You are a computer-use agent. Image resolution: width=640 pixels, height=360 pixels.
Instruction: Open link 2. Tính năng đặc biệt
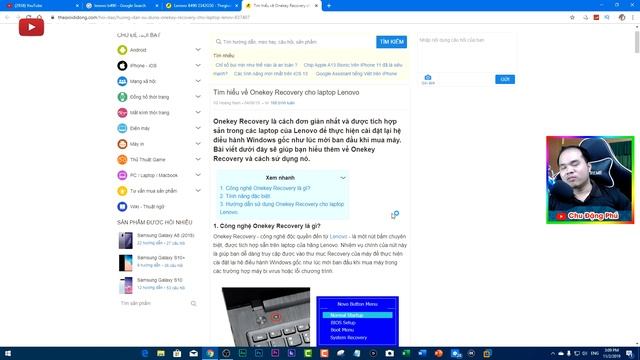pyautogui.click(x=245, y=196)
